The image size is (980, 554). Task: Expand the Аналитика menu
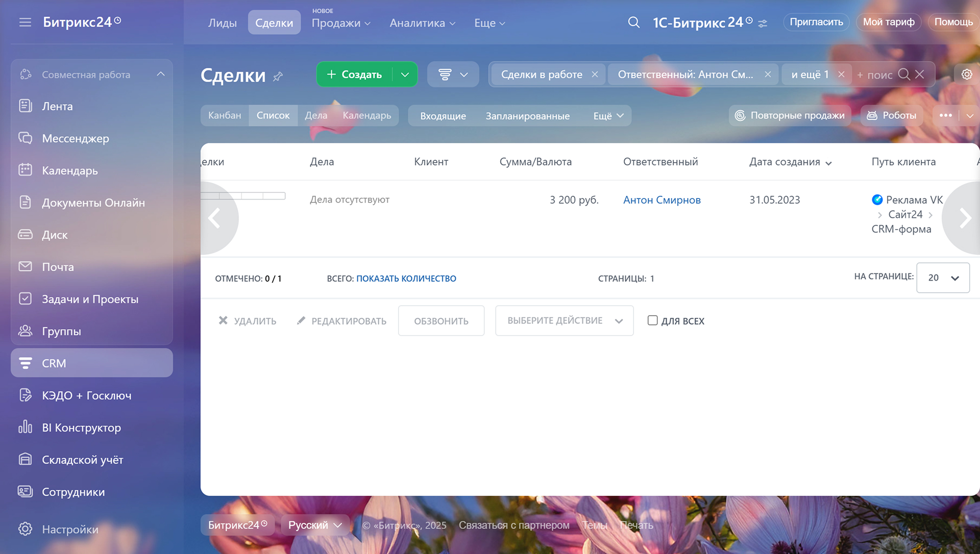[x=422, y=23]
